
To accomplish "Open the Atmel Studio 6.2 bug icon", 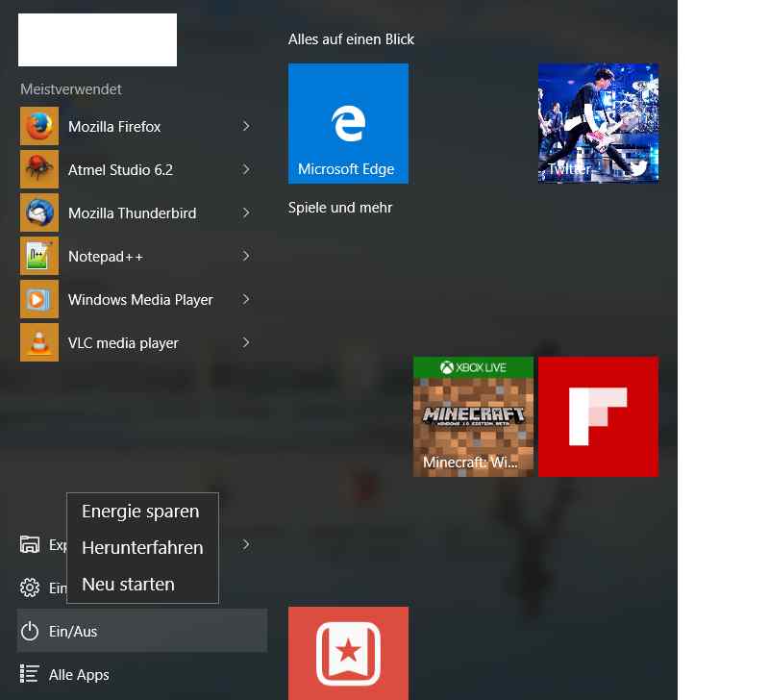I will [x=39, y=170].
